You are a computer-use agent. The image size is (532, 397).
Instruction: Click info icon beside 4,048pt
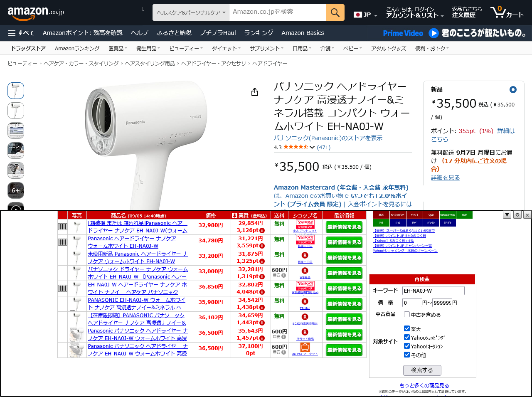[x=262, y=292]
